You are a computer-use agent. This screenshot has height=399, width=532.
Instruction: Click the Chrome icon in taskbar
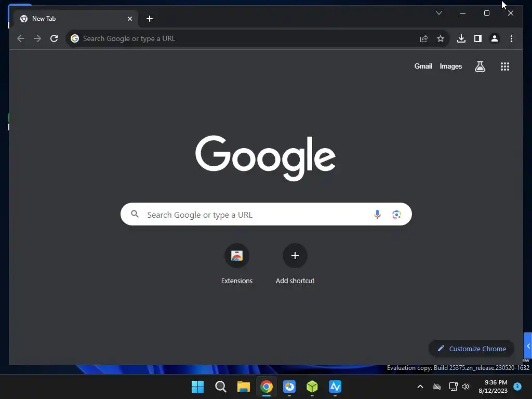click(x=267, y=387)
